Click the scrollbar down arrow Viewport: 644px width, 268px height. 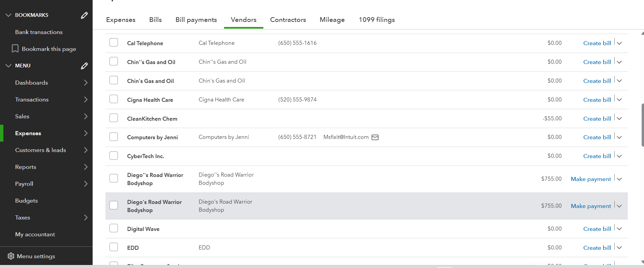643,262
